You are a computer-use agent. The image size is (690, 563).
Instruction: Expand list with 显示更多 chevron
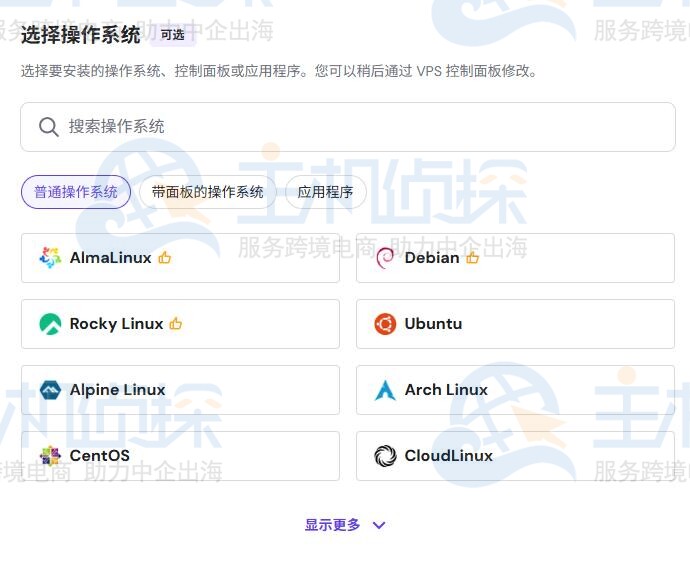(379, 525)
